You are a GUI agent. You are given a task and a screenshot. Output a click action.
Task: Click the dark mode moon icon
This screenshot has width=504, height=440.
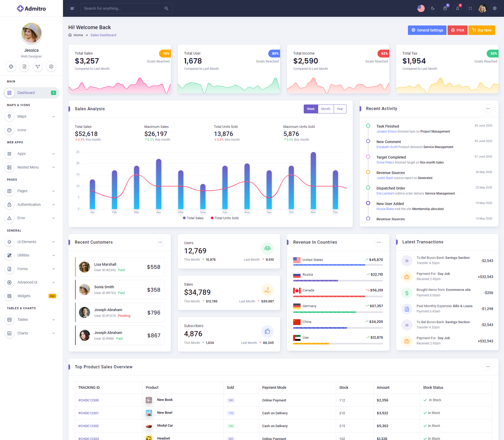[x=433, y=8]
